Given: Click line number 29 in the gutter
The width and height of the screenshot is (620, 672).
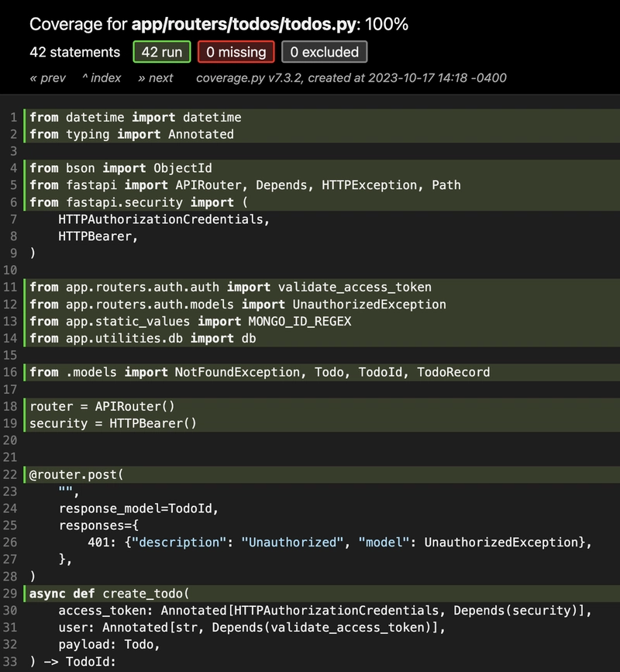Looking at the screenshot, I should [10, 594].
